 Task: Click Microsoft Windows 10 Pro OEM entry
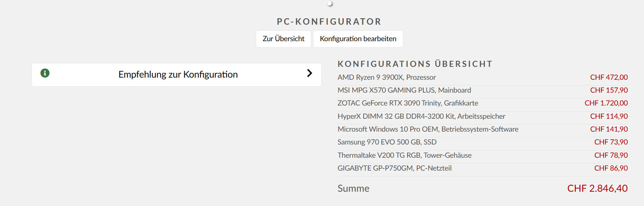(x=428, y=129)
